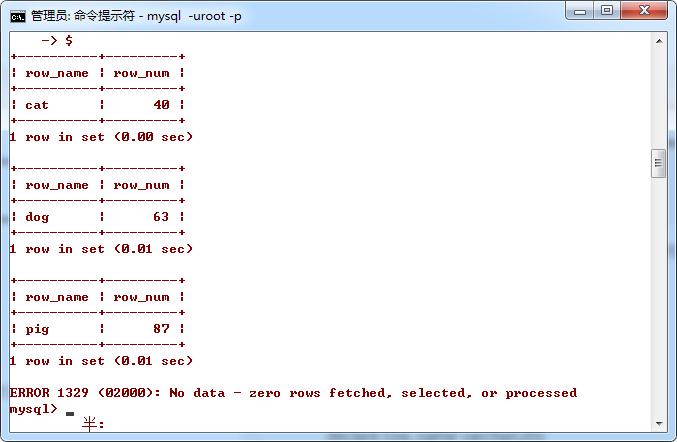
Task: Click the "pig" table cell
Action: click(x=37, y=329)
